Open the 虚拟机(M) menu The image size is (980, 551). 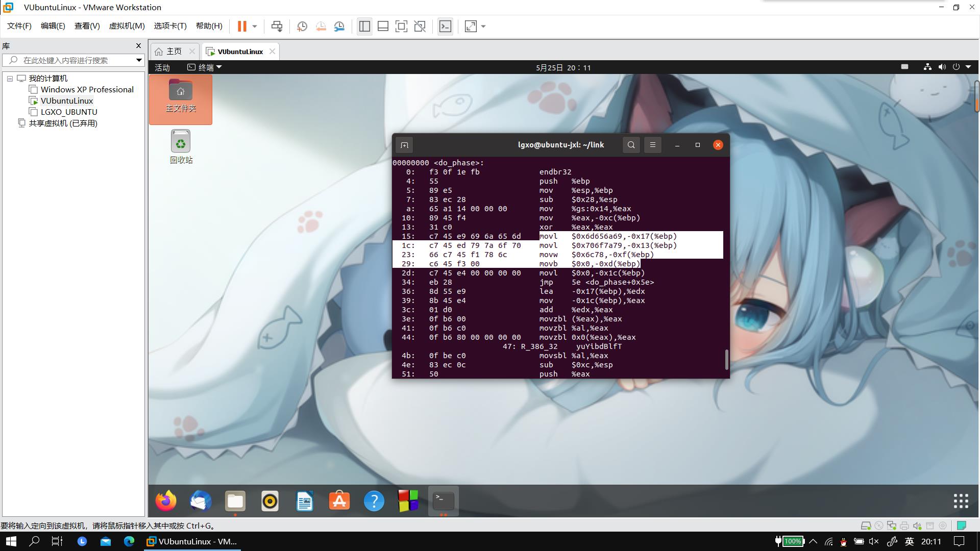tap(127, 26)
